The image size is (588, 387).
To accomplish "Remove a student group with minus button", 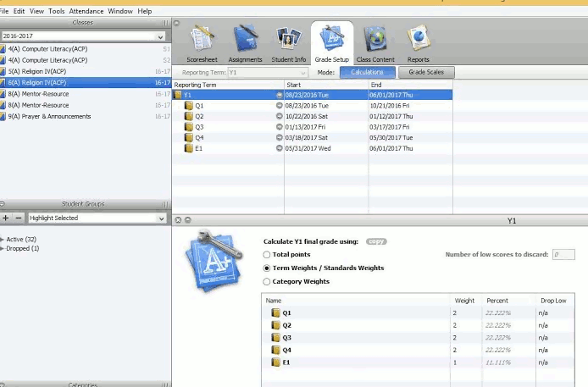I will (19, 218).
